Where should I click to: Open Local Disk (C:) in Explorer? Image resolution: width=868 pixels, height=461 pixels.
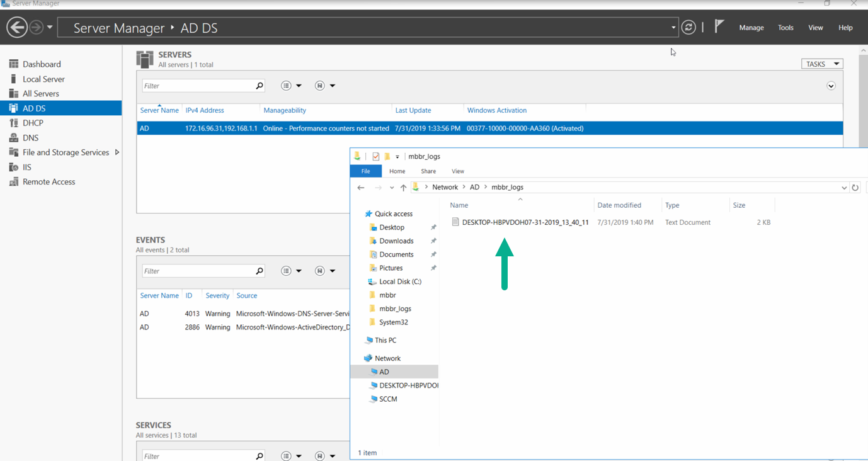(x=400, y=282)
